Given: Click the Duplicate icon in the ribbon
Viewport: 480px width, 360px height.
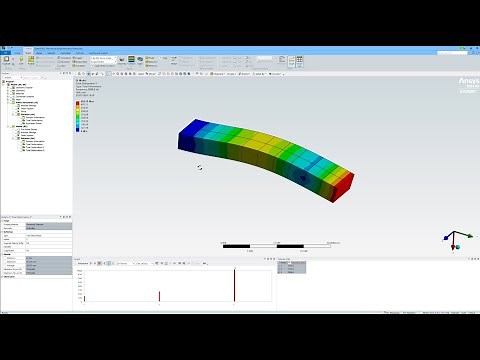Looking at the screenshot, I should (6, 60).
